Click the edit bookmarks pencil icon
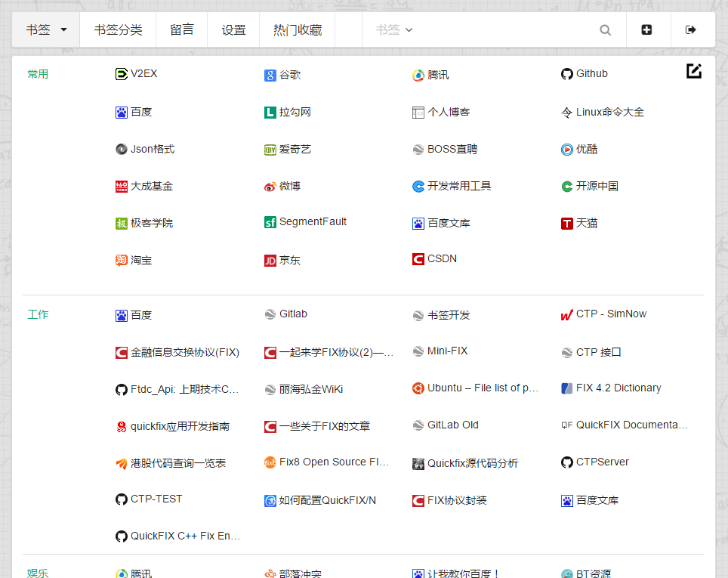 coord(694,72)
